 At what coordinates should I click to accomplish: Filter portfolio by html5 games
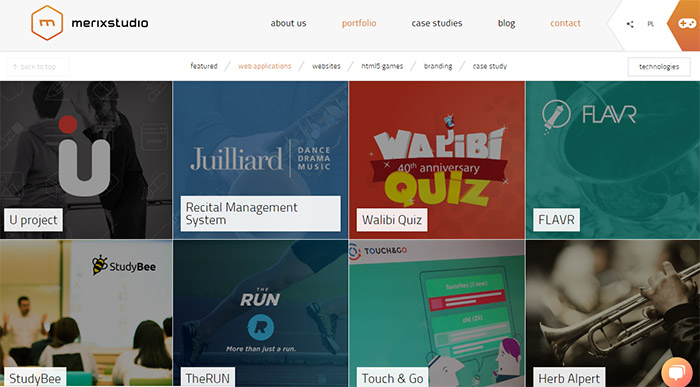point(382,66)
